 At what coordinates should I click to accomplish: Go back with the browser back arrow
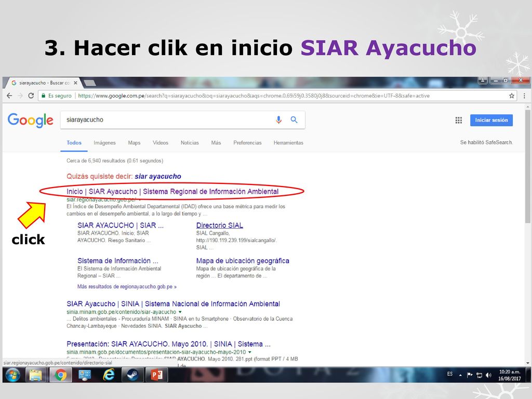pos(9,96)
